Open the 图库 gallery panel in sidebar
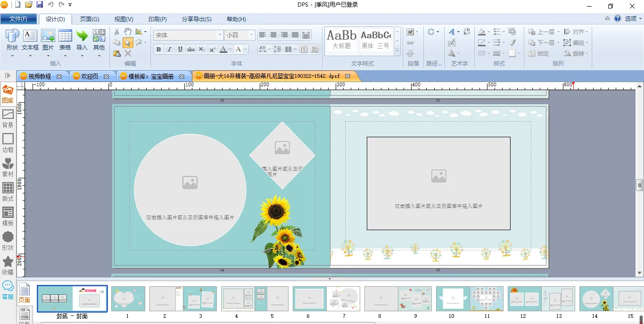The width and height of the screenshot is (644, 324). coord(8,94)
